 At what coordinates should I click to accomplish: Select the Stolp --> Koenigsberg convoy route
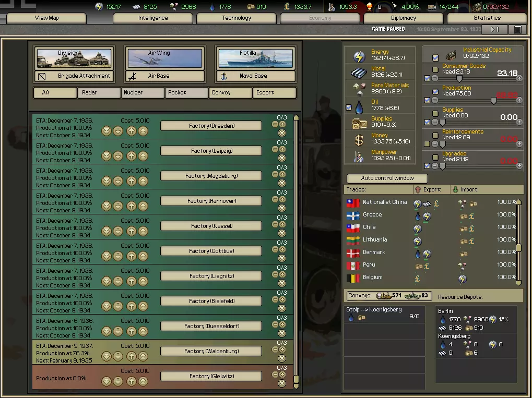click(384, 313)
